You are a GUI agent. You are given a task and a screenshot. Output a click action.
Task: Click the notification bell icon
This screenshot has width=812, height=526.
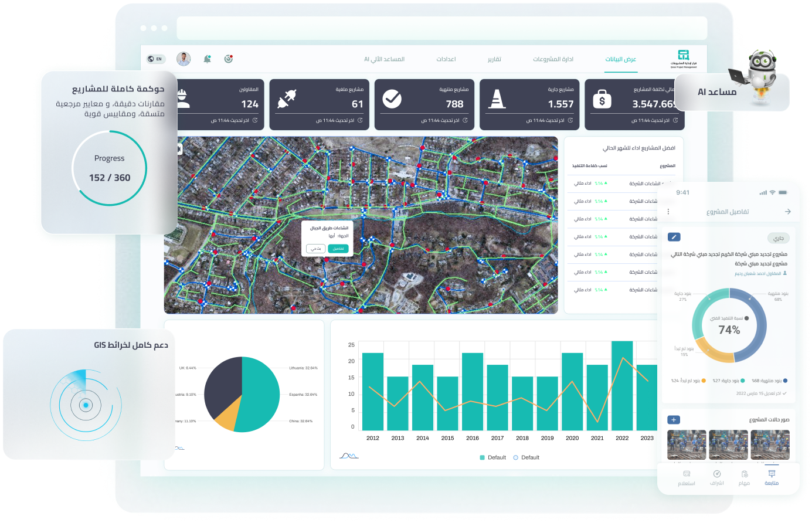(207, 59)
